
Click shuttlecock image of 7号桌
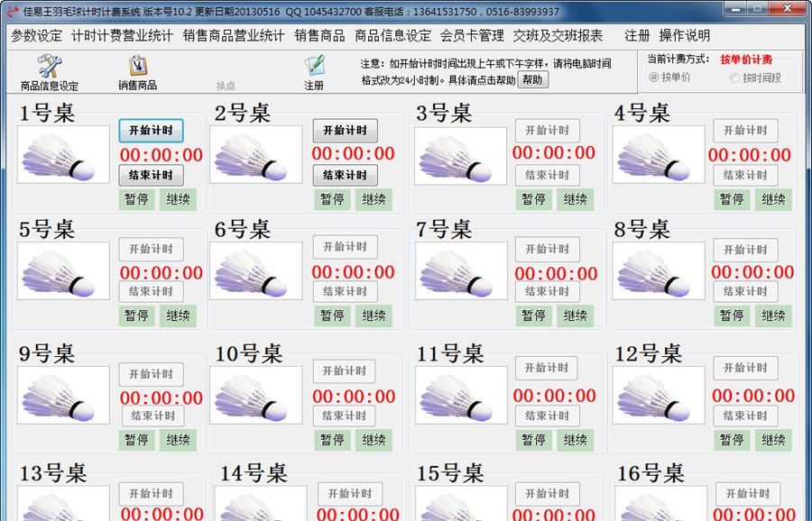point(461,270)
